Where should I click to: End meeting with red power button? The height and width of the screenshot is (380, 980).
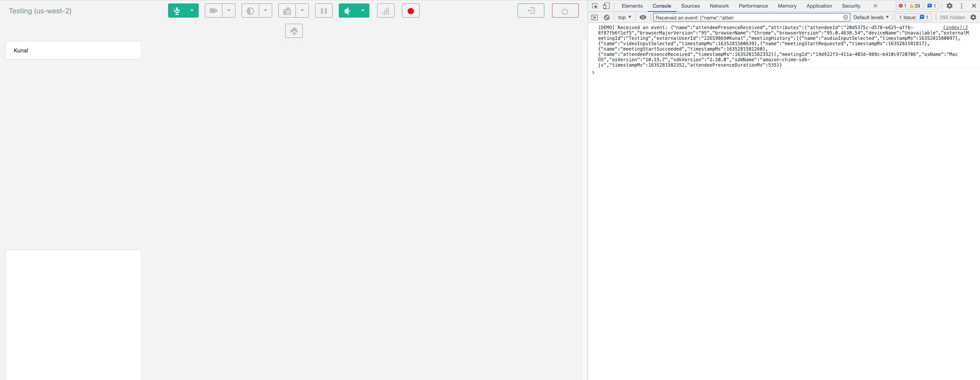(x=565, y=11)
